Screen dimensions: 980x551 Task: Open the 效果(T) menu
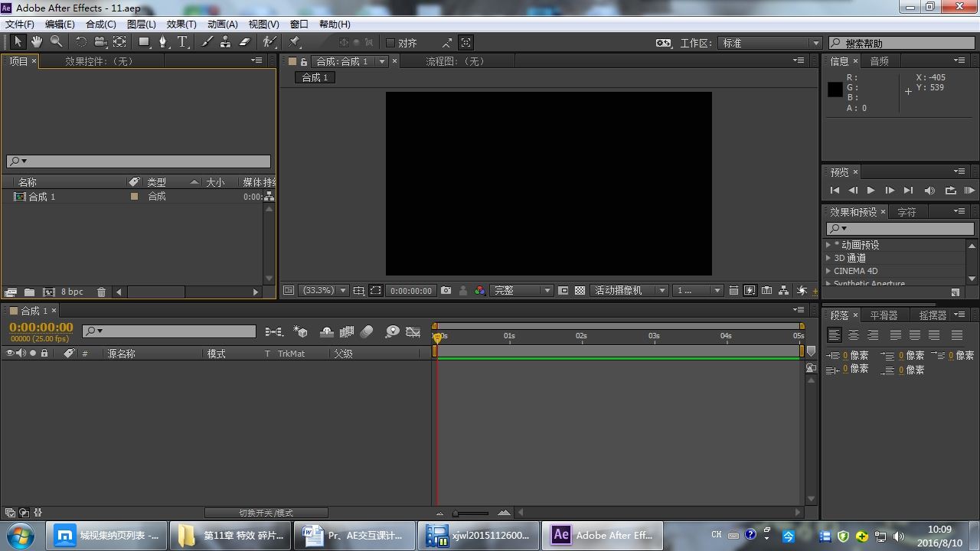coord(181,24)
